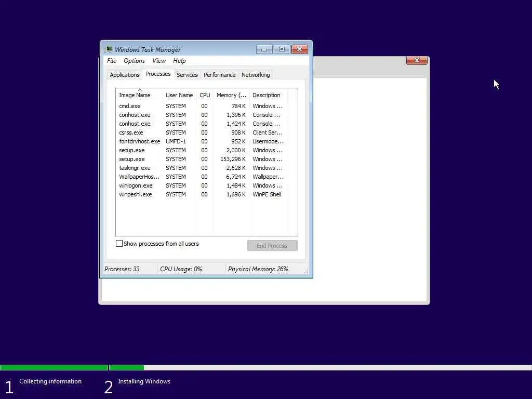
Task: Click the 6,724 K memory value
Action: coord(236,177)
